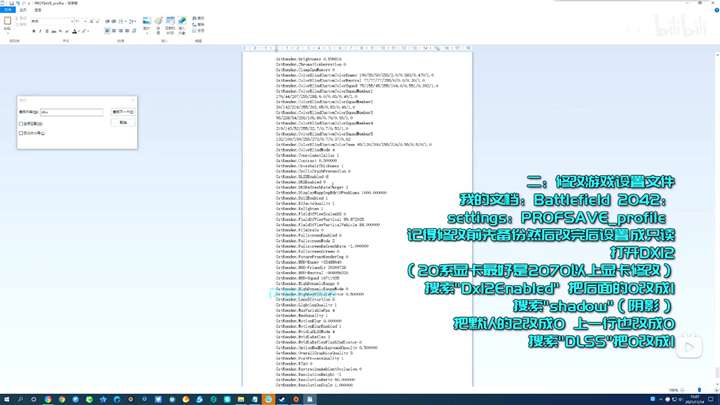Justify the text
Screen dimensions: 720x405
pyautogui.click(x=127, y=31)
